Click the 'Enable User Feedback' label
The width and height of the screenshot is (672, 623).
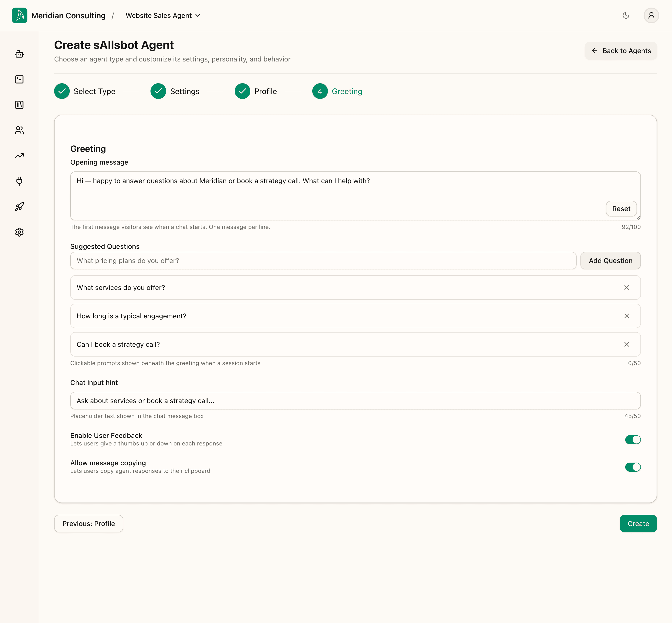tap(106, 435)
